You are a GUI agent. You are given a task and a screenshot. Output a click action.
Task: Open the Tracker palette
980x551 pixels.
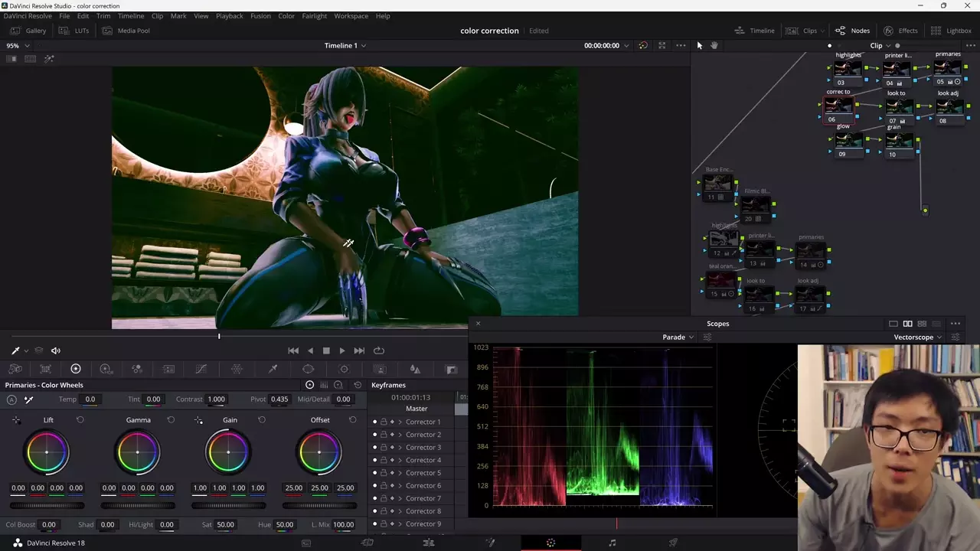pos(344,369)
